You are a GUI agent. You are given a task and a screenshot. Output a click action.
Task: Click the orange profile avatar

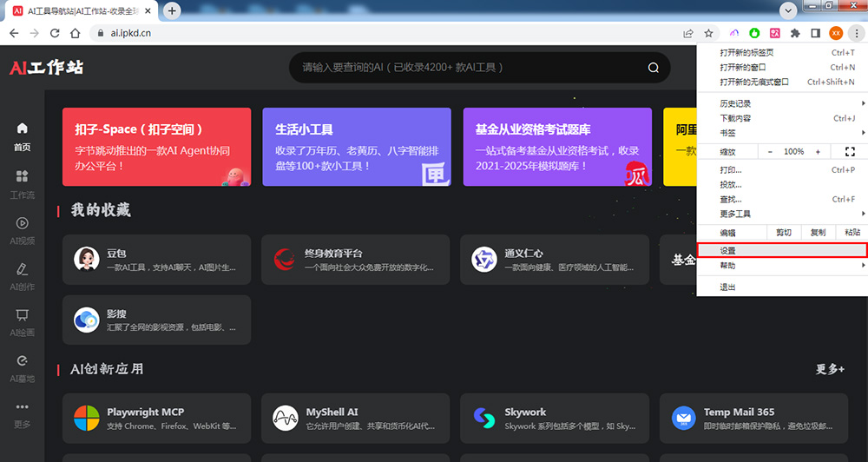(836, 33)
